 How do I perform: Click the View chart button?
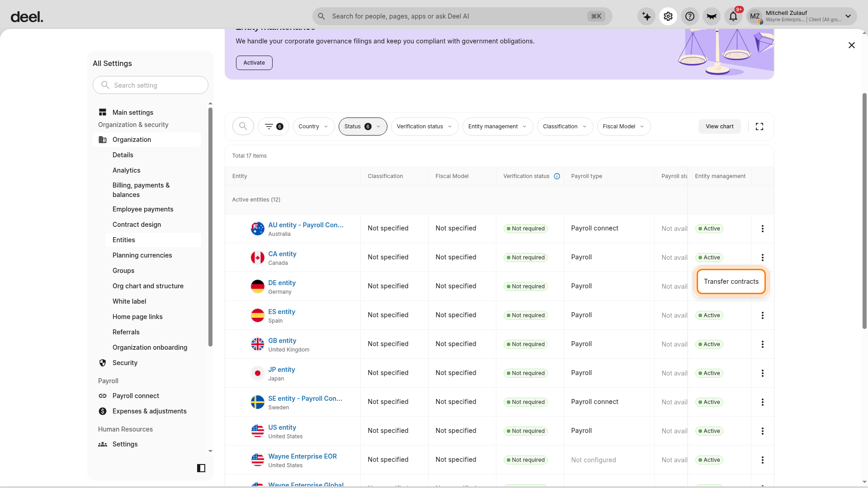pyautogui.click(x=720, y=127)
